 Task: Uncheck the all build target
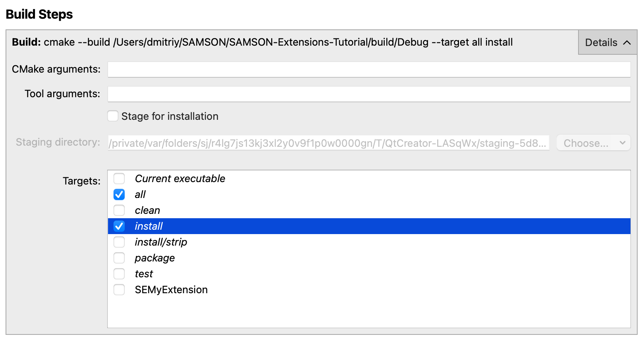(x=119, y=194)
